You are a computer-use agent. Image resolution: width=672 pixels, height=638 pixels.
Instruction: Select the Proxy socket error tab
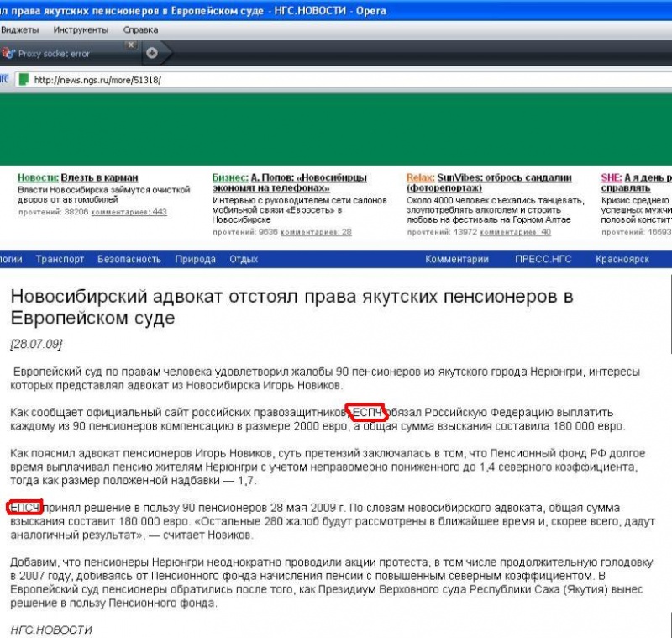coord(69,53)
